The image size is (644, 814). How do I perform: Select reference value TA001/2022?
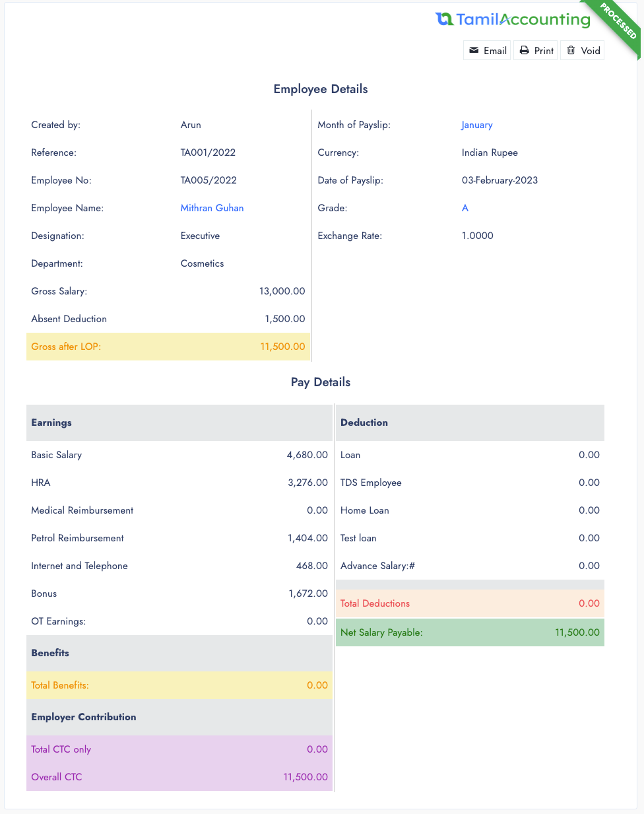208,153
